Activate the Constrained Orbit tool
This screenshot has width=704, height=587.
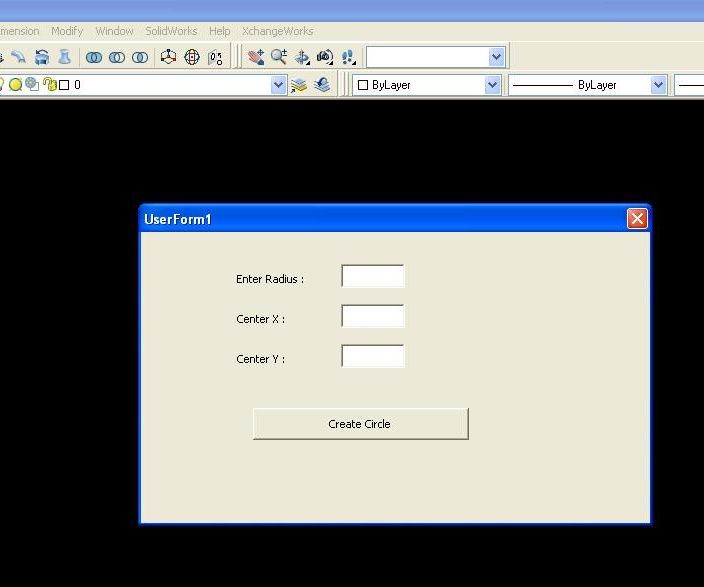tap(302, 57)
